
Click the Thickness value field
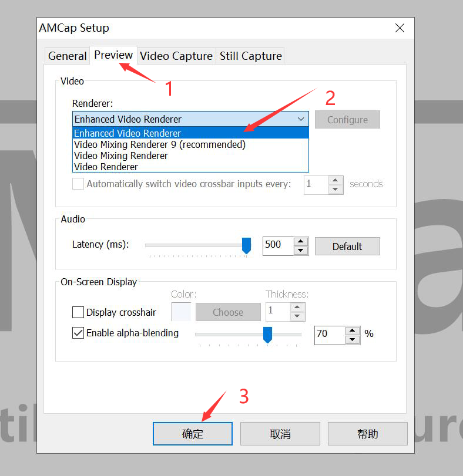[x=278, y=312]
